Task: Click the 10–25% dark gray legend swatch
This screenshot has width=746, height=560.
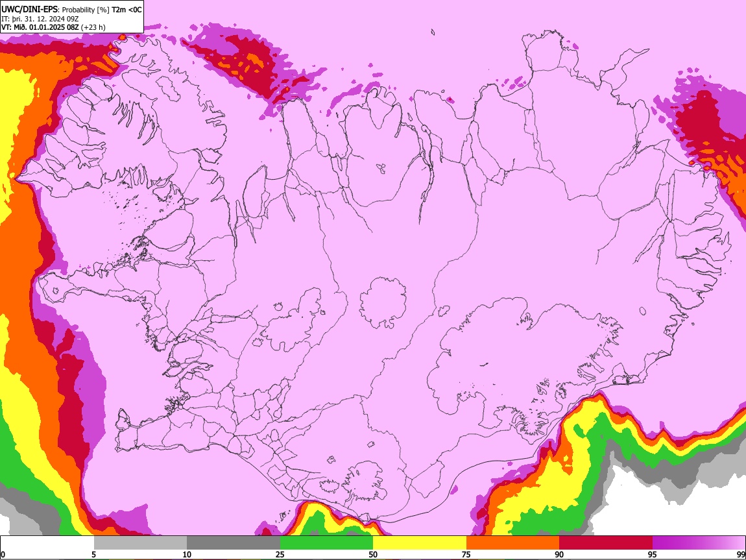Action: coord(233,542)
